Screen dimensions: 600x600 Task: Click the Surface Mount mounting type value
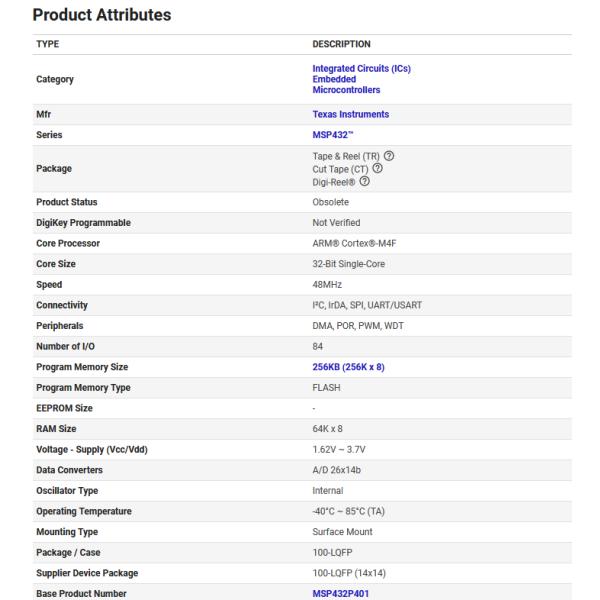342,532
